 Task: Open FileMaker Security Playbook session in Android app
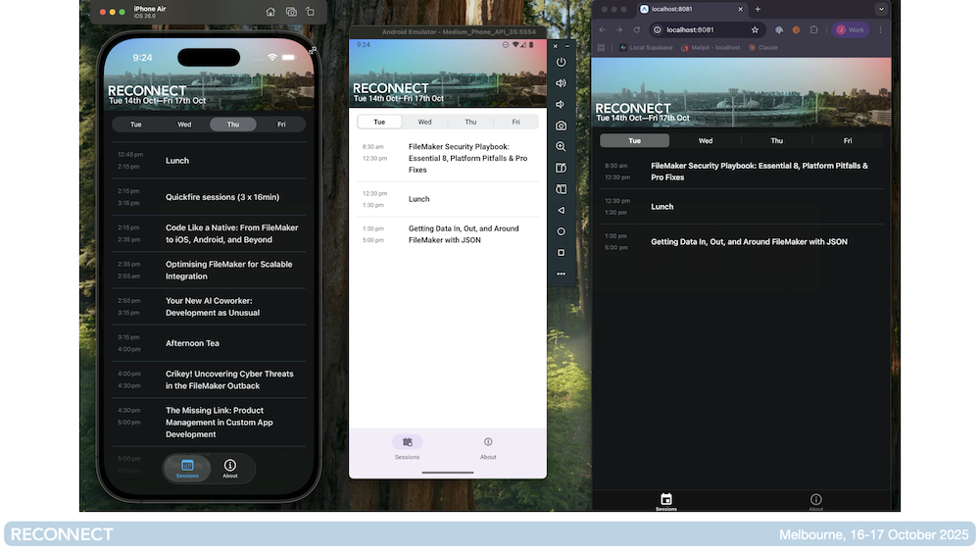[448, 158]
